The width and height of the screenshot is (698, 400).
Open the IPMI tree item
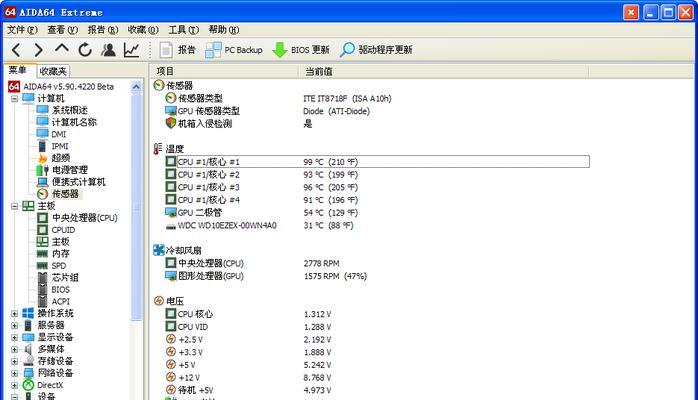(53, 146)
